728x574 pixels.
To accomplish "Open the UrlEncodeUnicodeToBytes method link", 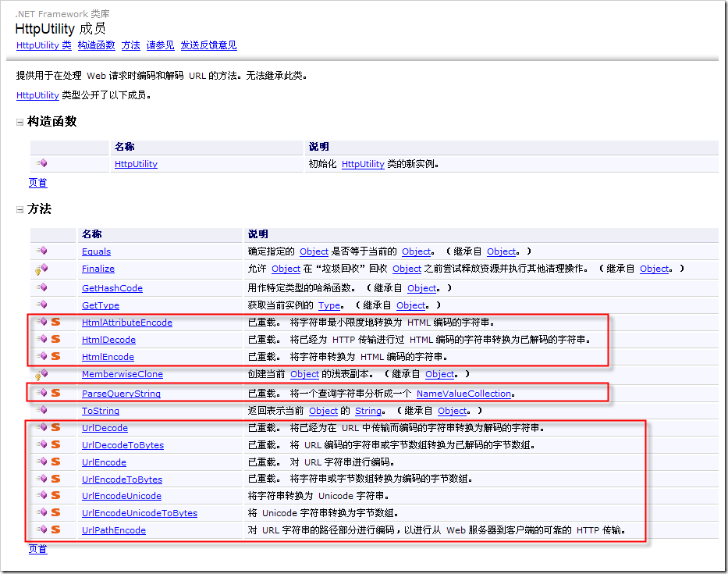I will pyautogui.click(x=140, y=513).
